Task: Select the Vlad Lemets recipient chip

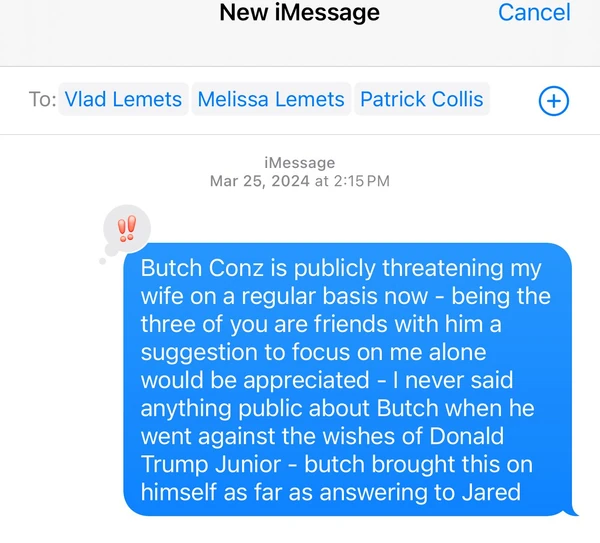Action: [123, 99]
